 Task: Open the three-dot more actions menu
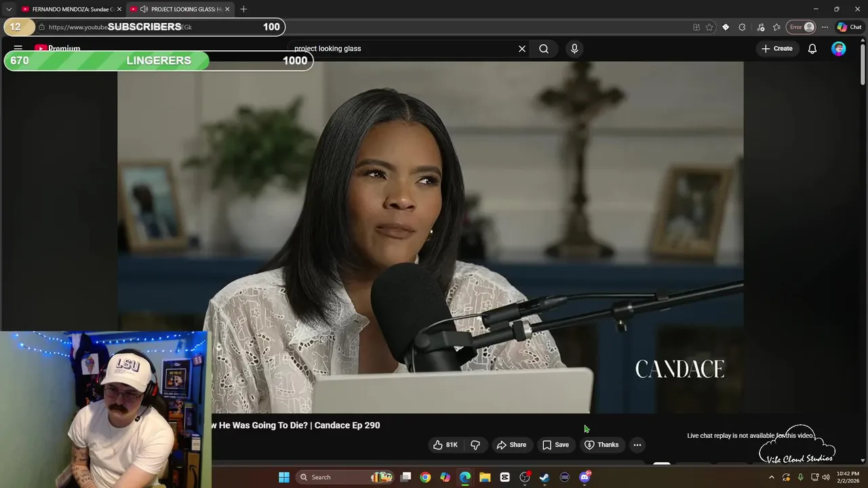coord(637,445)
